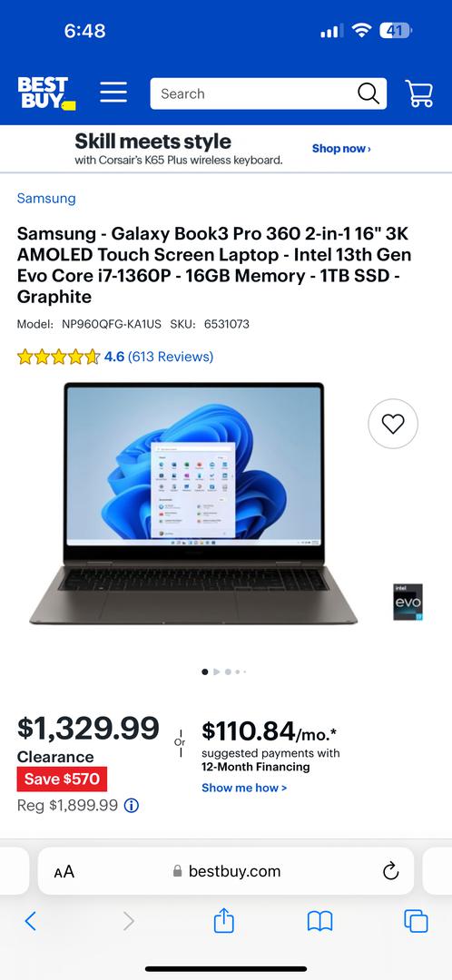Tap Show me how financing link

click(244, 788)
